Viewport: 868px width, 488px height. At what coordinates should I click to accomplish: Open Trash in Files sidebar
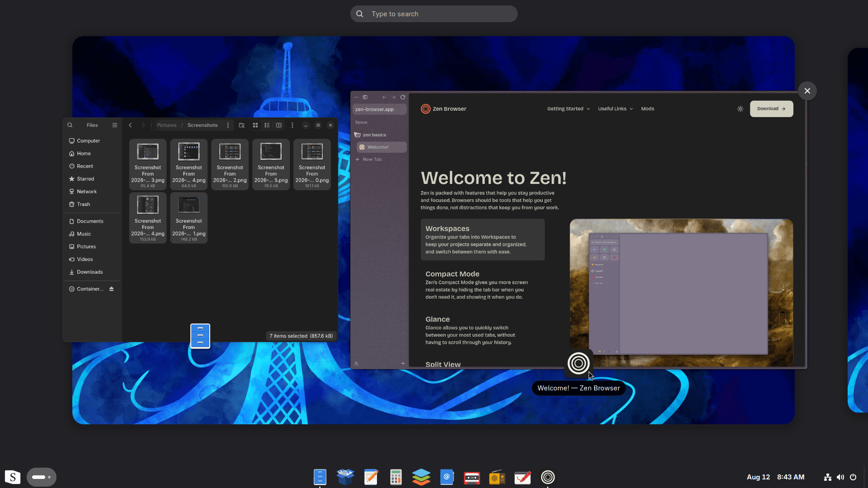(x=93, y=204)
